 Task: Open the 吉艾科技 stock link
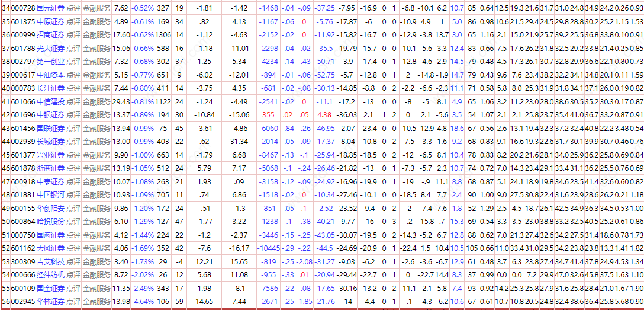coord(50,262)
